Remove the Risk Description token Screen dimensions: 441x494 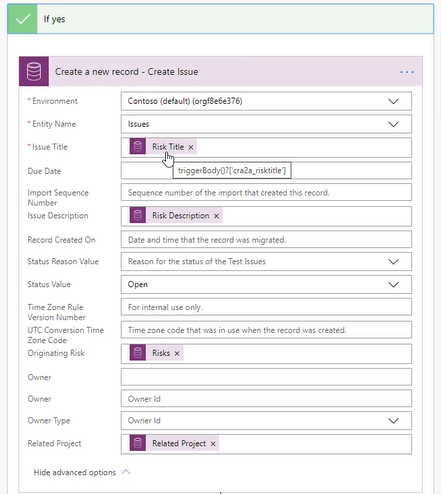click(x=216, y=216)
